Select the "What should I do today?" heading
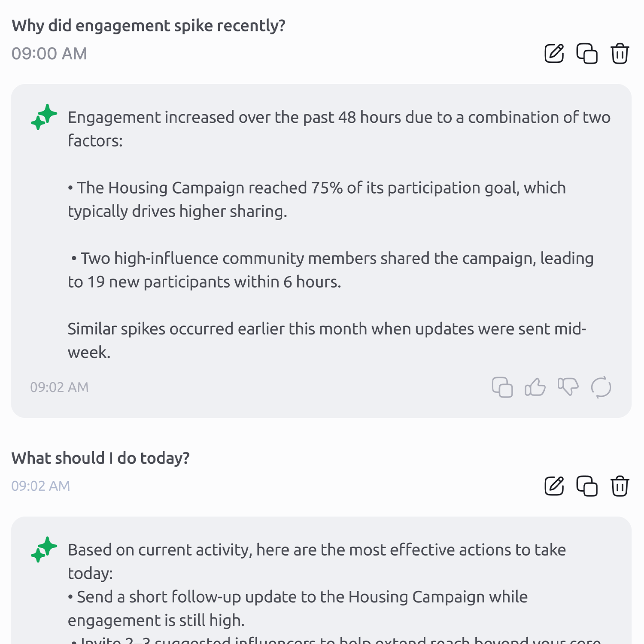The width and height of the screenshot is (644, 644). (100, 458)
